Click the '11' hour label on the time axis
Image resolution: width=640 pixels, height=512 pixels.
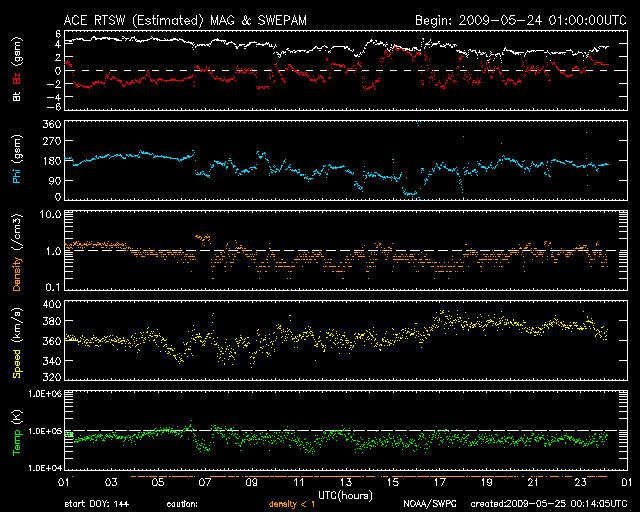299,482
